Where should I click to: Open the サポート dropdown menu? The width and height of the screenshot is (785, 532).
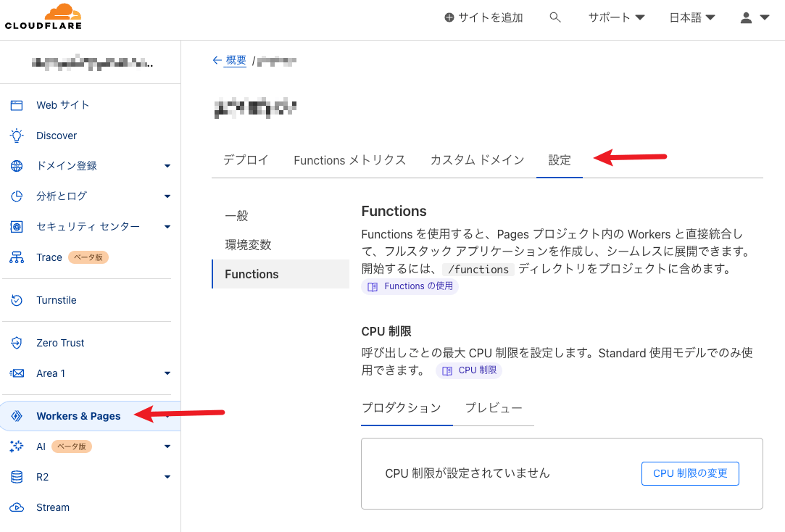(616, 17)
